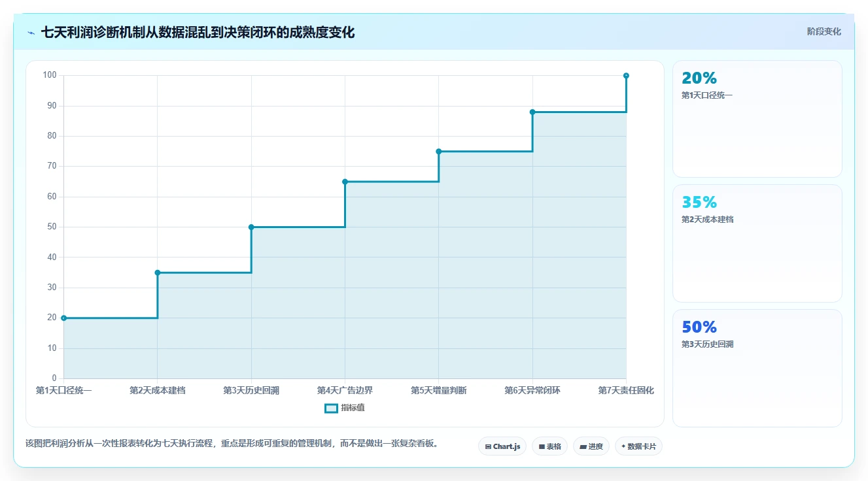Click x-axis label 第1天口径统一
This screenshot has width=868, height=481.
coord(64,391)
